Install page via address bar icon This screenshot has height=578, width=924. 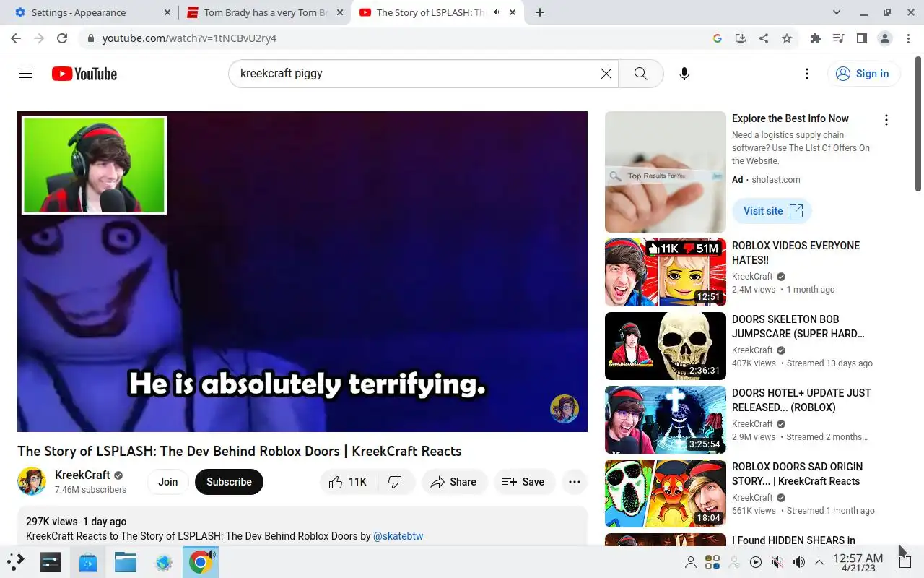741,38
